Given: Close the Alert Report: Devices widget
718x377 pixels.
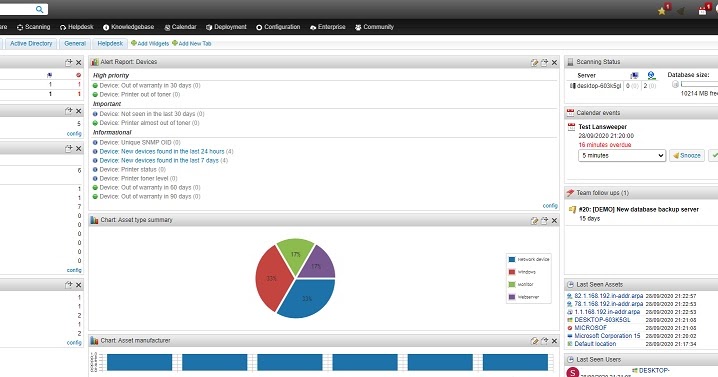Looking at the screenshot, I should click(554, 62).
